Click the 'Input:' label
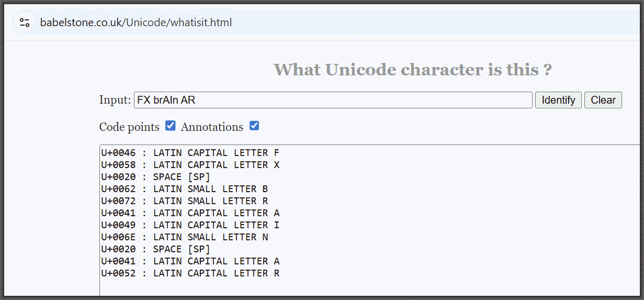 [115, 100]
